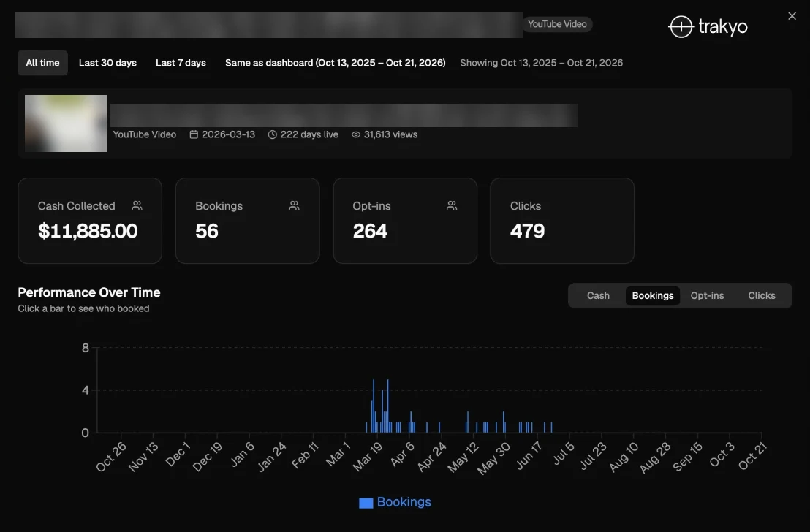The image size is (810, 532).
Task: Select the Last 30 days range
Action: click(x=107, y=63)
